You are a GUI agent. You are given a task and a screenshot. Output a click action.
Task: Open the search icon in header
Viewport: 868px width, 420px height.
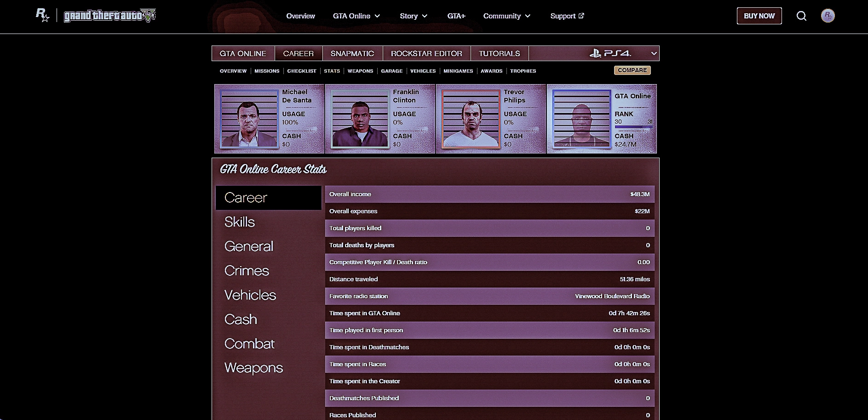pos(801,16)
